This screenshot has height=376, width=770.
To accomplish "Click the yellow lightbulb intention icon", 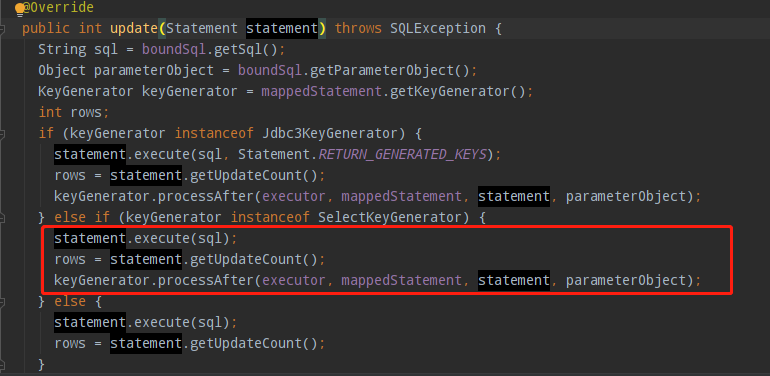I will 20,8.
